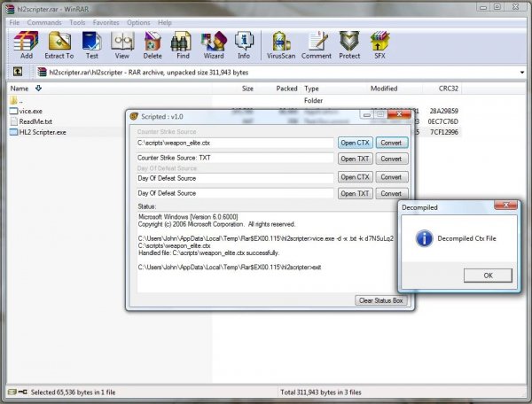Expand the archive address bar dropdown

522,72
